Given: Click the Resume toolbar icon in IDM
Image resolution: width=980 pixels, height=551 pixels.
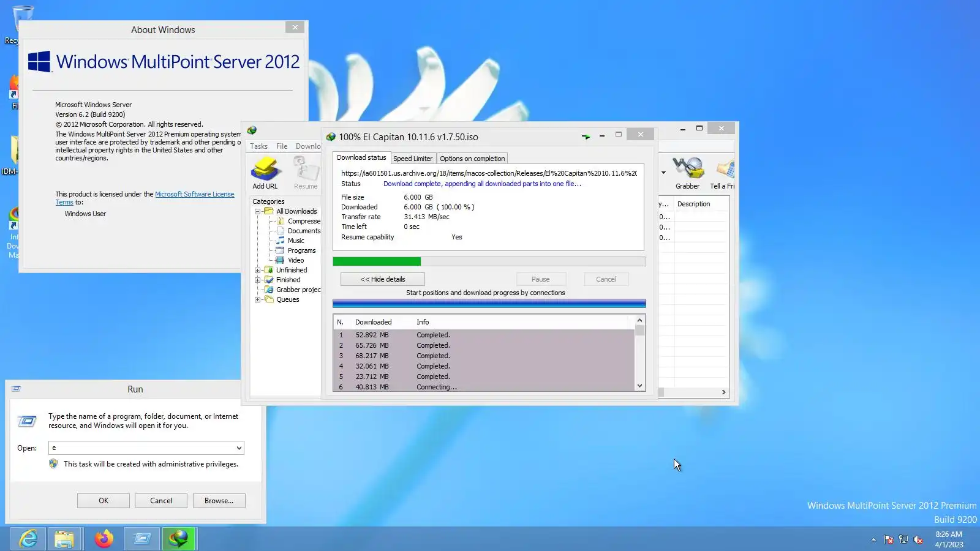Looking at the screenshot, I should coord(306,168).
